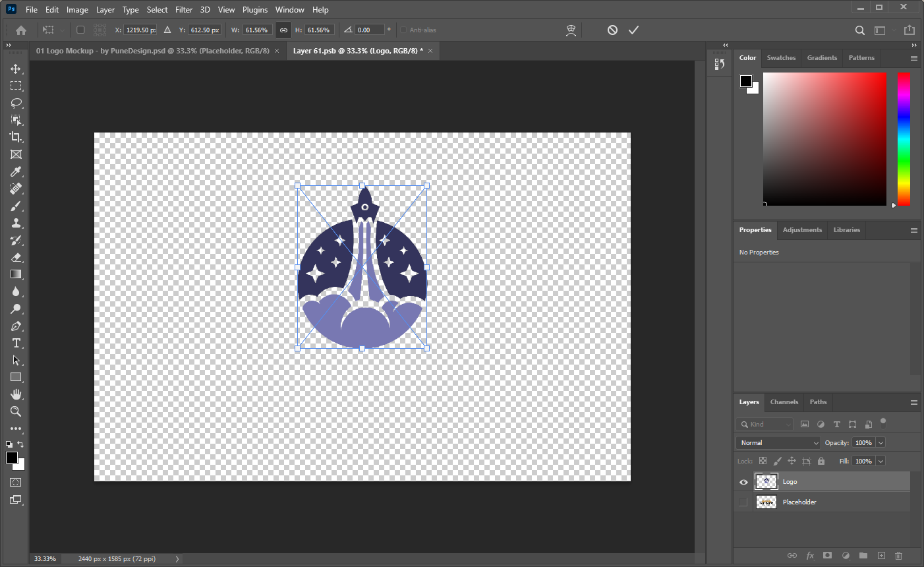
Task: Open workspace switcher dropdown
Action: click(x=883, y=30)
